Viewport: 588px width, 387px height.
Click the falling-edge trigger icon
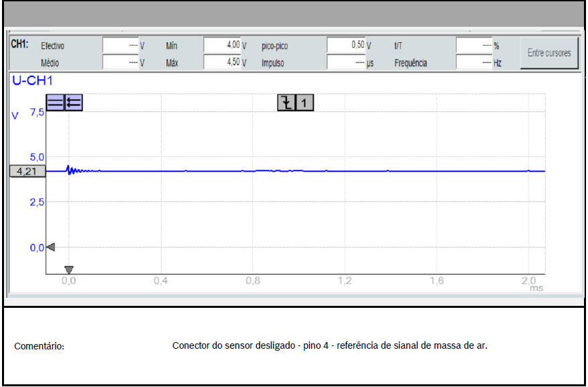point(286,103)
